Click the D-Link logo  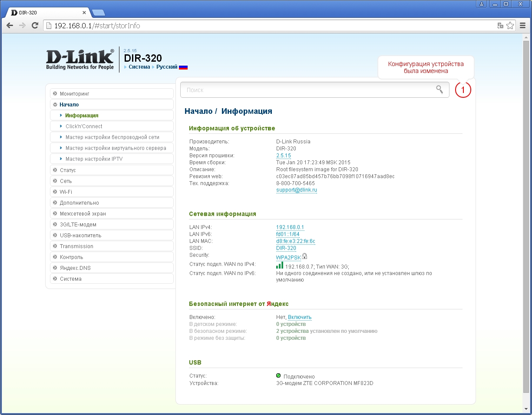(80, 60)
